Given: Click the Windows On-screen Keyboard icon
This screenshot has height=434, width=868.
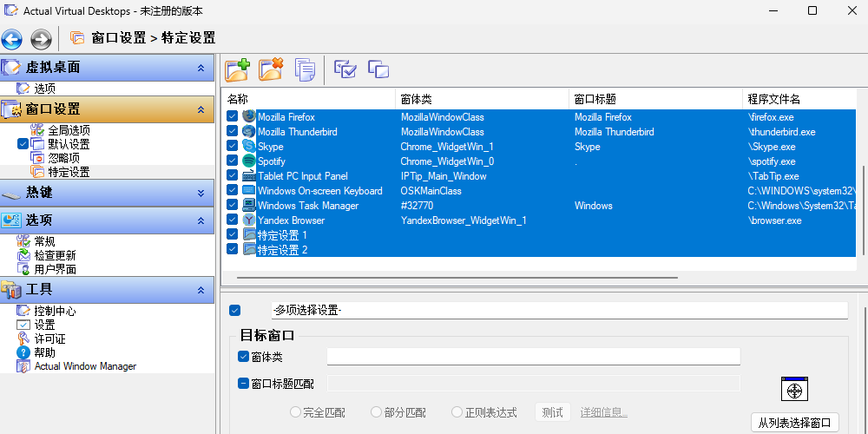Looking at the screenshot, I should click(x=248, y=190).
